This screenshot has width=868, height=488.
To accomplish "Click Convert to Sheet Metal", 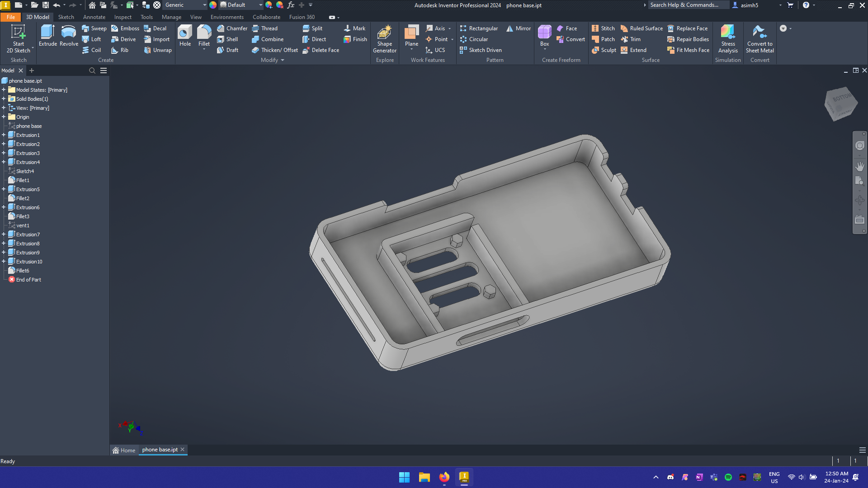I will [x=759, y=39].
